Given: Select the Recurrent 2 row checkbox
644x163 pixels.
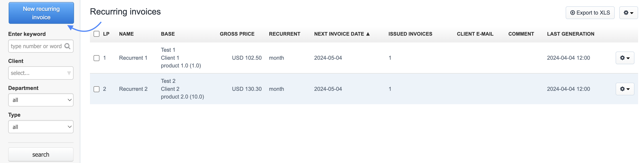Looking at the screenshot, I should tap(97, 89).
